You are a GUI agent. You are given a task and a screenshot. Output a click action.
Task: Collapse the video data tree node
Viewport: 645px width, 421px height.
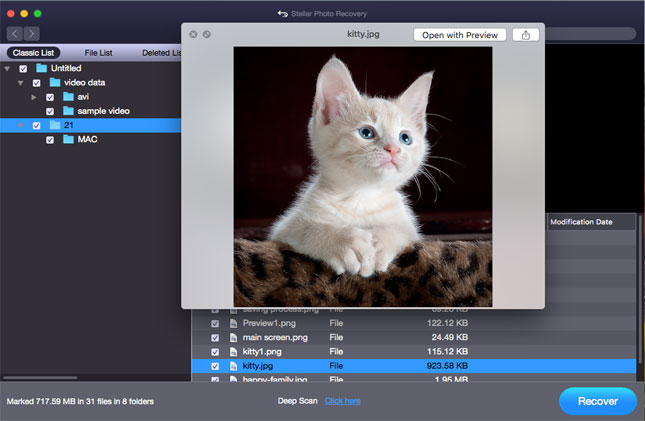(21, 83)
